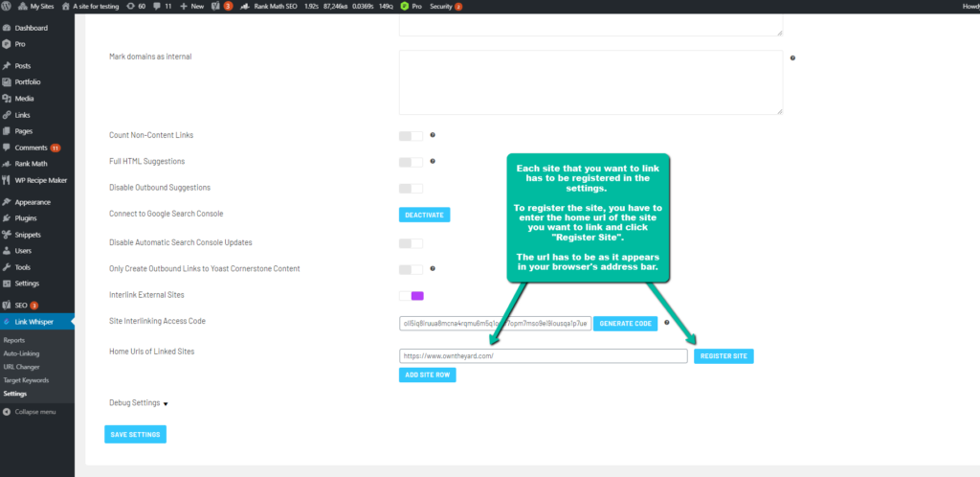This screenshot has height=477, width=980.
Task: Open 'A site for testing' home link
Action: click(x=91, y=7)
